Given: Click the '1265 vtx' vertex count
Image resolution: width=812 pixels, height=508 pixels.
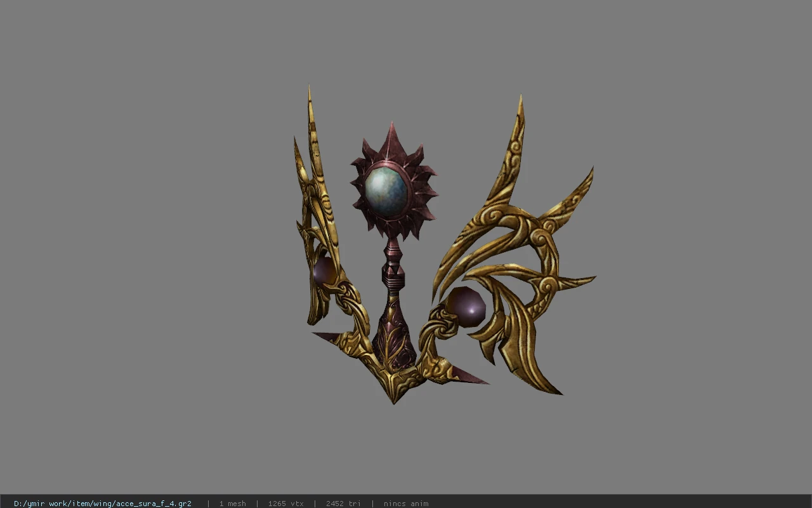Looking at the screenshot, I should [285, 504].
